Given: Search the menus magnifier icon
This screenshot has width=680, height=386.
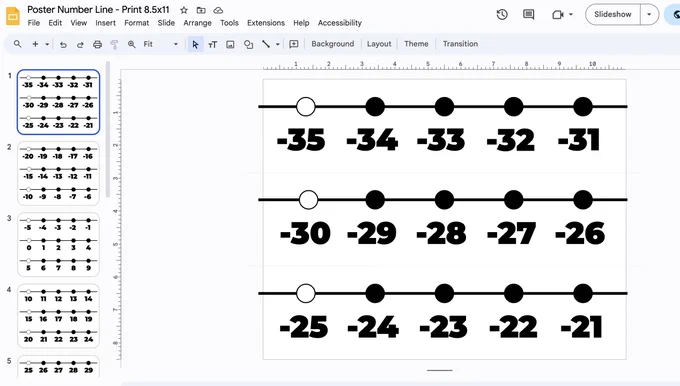Looking at the screenshot, I should click(17, 44).
